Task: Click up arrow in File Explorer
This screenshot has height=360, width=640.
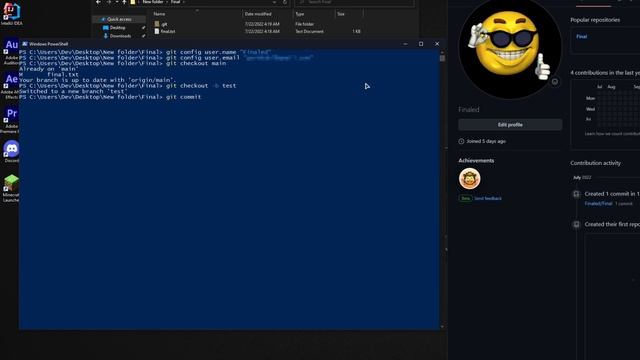Action: 124,2
